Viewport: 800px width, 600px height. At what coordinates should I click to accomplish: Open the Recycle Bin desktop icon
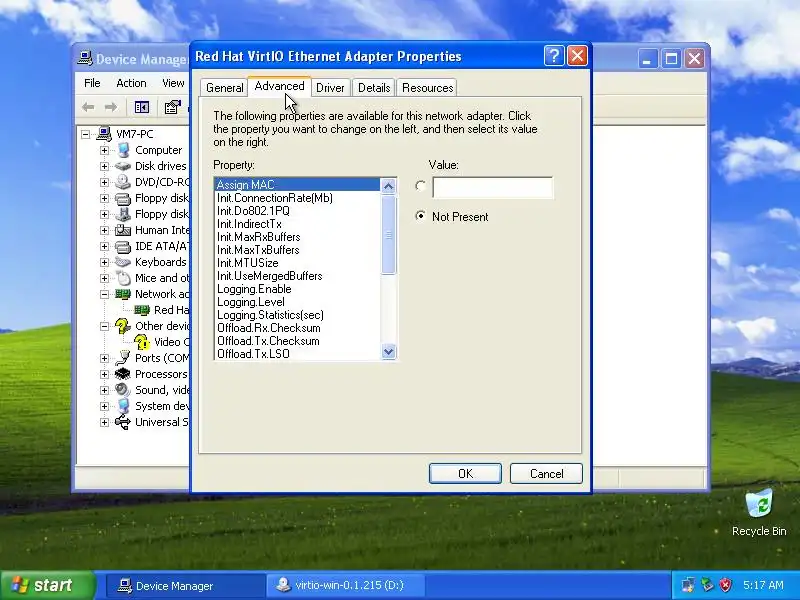click(759, 512)
